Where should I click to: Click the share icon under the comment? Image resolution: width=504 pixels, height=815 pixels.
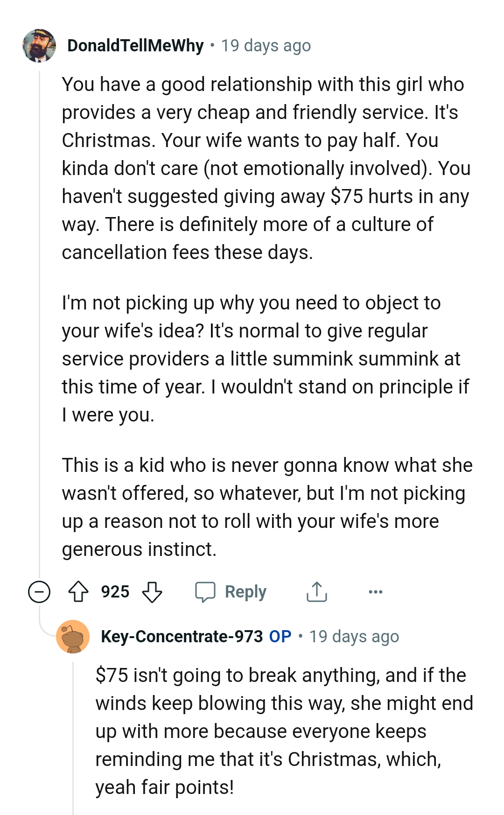(317, 591)
